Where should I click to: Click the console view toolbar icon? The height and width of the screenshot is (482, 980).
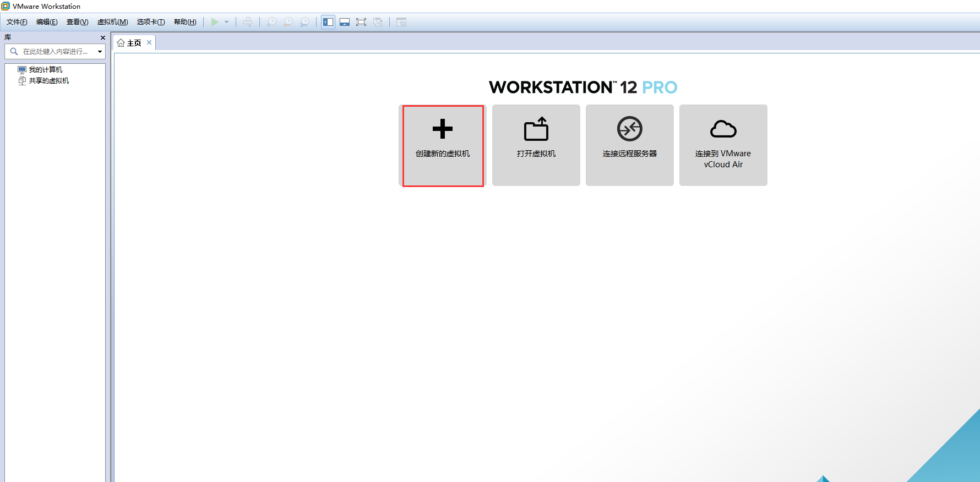tap(401, 22)
